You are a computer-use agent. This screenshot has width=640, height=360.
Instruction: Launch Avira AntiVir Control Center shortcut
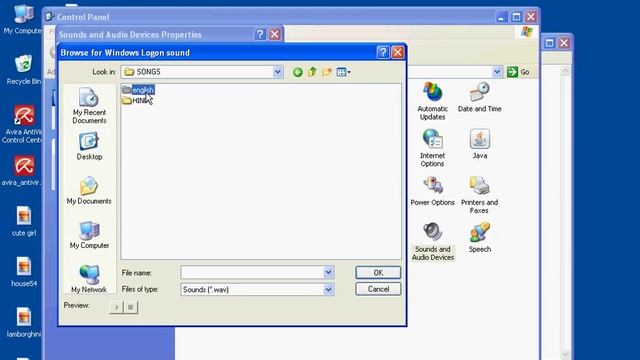tap(22, 124)
